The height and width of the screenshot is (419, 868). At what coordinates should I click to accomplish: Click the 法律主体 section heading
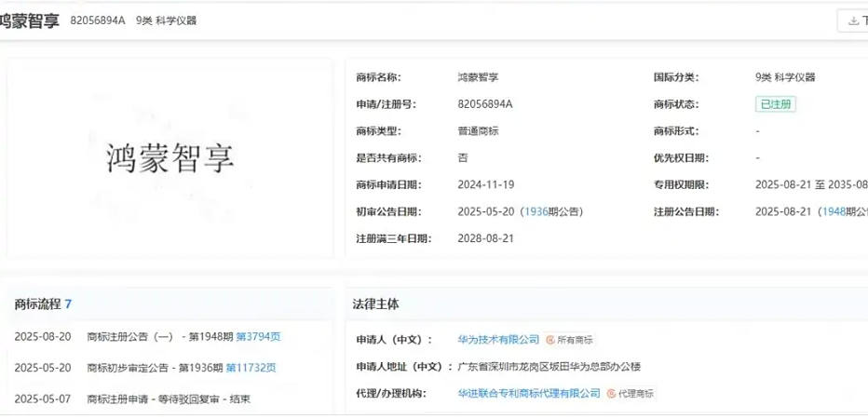375,304
